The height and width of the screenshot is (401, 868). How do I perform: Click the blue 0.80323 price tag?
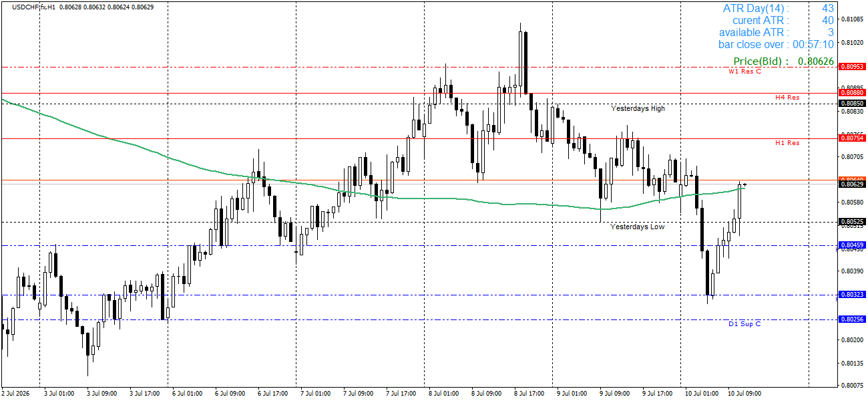[852, 294]
